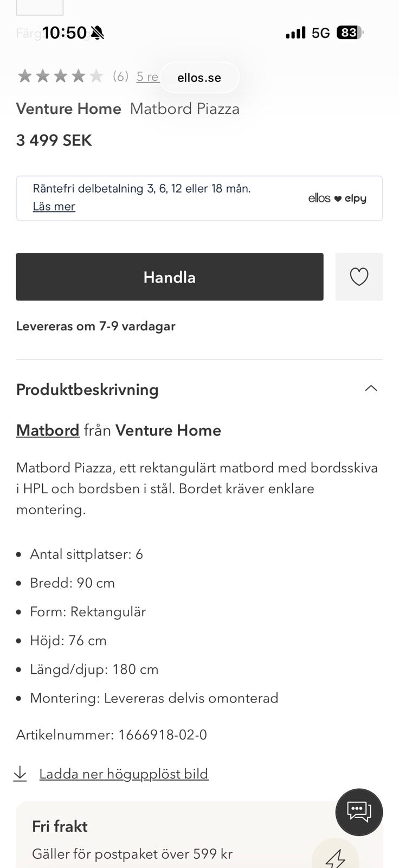Open the live chat bubble icon
The height and width of the screenshot is (868, 399).
pyautogui.click(x=359, y=812)
